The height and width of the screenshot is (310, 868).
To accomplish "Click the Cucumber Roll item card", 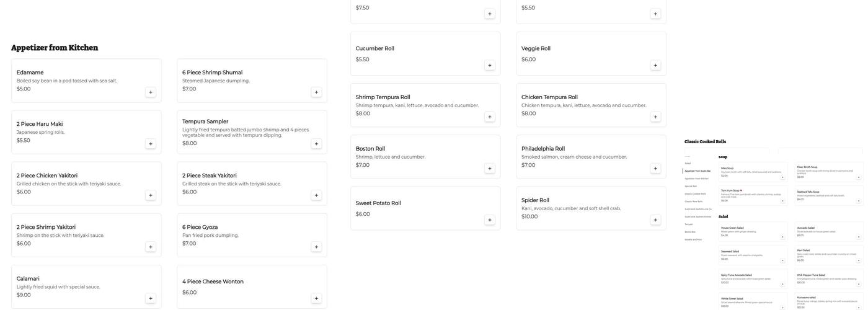I will click(x=425, y=53).
